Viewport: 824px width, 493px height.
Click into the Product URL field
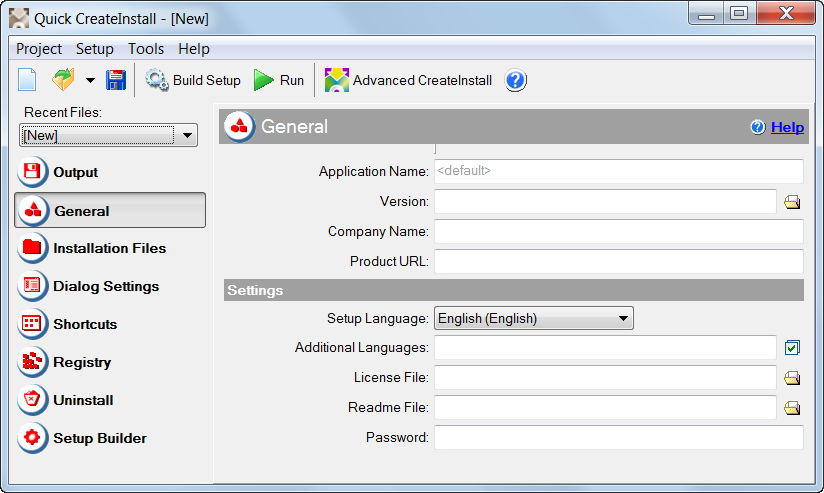[x=619, y=261]
